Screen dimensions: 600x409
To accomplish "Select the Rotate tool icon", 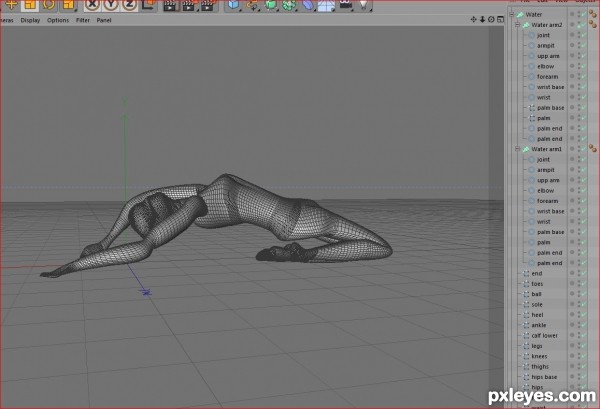I will (49, 5).
